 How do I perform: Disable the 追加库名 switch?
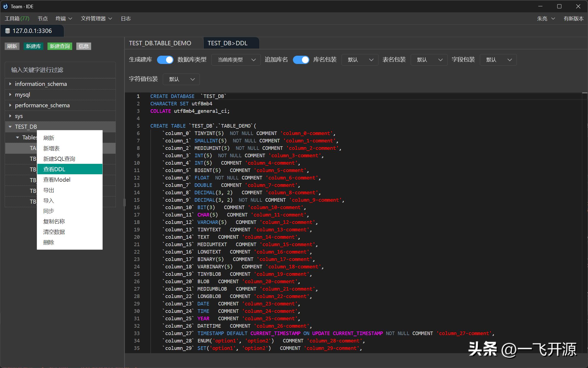tap(301, 60)
